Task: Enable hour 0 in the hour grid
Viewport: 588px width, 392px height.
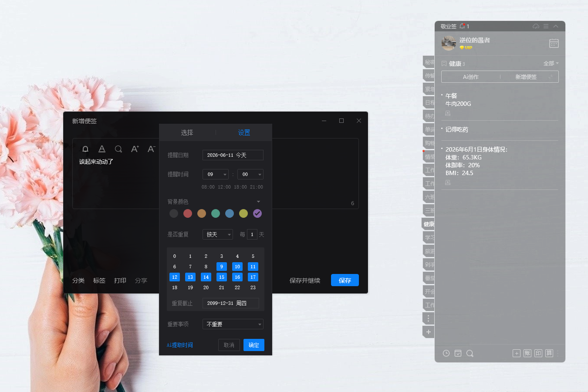Action: point(175,256)
